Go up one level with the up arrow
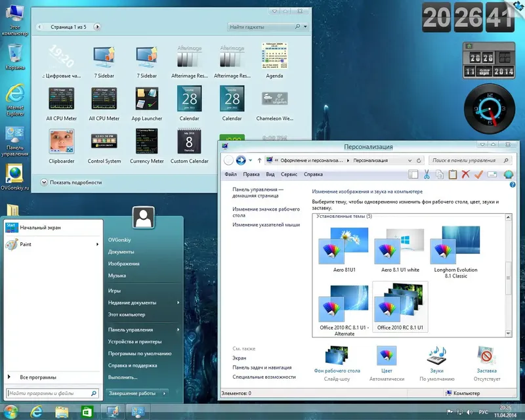 259,160
